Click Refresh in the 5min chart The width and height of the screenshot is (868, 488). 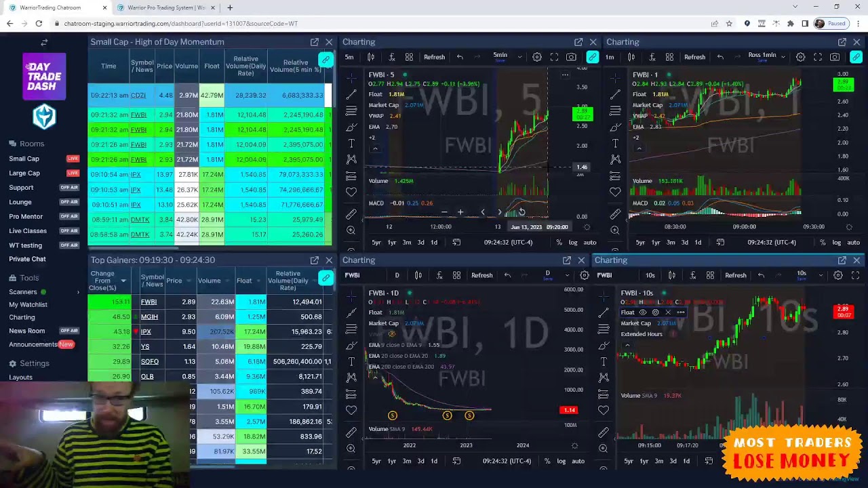click(434, 57)
